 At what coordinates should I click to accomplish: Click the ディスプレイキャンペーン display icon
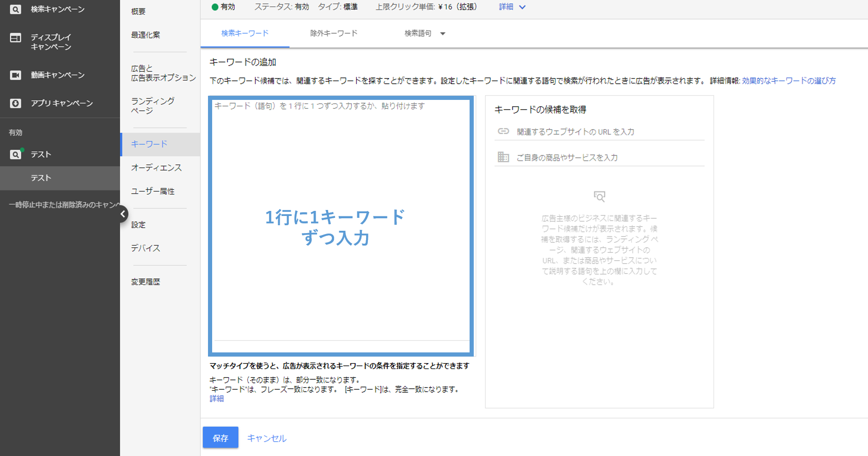(16, 37)
